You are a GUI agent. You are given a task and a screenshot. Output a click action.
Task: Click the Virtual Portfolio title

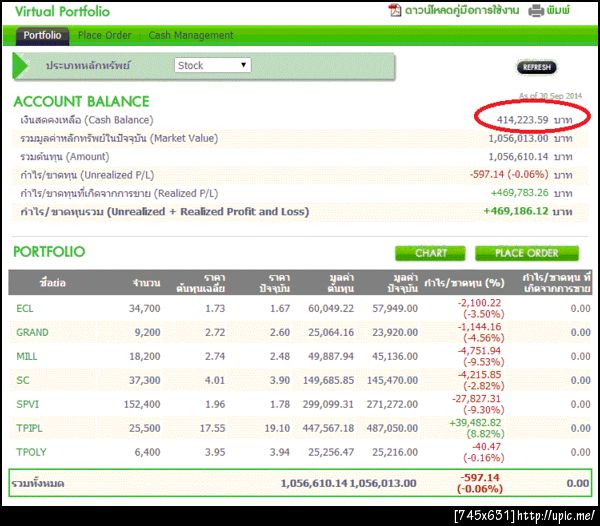point(62,11)
